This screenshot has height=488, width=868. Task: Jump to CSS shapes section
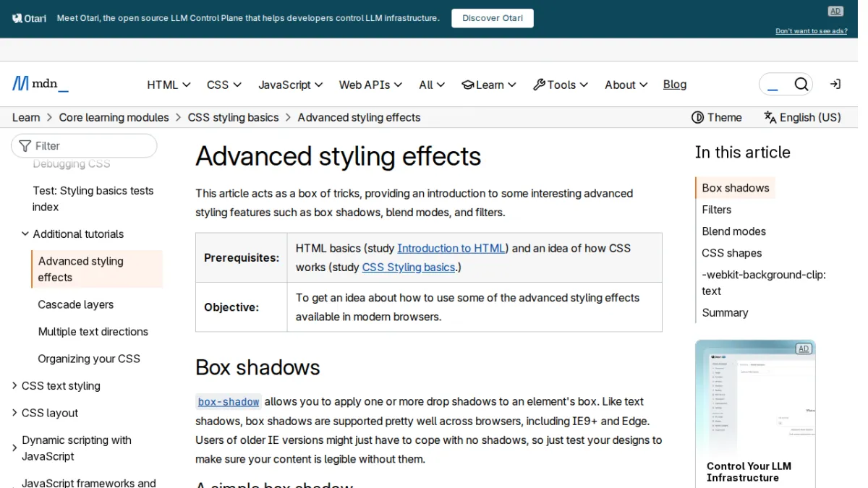(x=732, y=253)
